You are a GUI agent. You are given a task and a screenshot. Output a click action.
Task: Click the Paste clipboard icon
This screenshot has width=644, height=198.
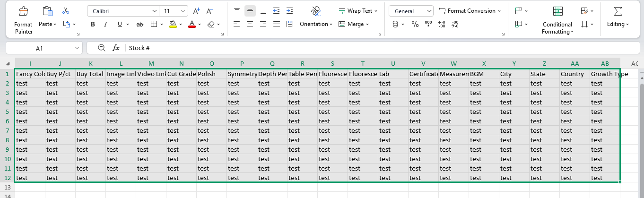point(47,11)
